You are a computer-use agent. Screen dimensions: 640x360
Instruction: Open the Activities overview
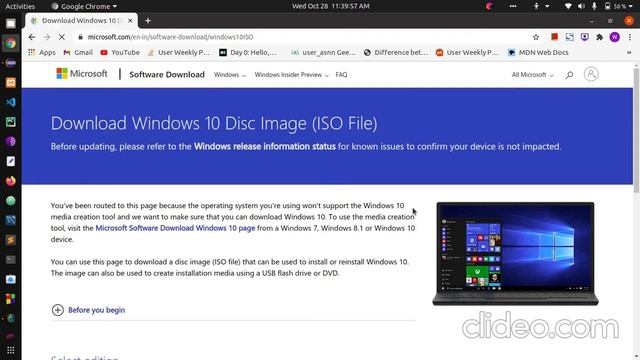click(20, 6)
